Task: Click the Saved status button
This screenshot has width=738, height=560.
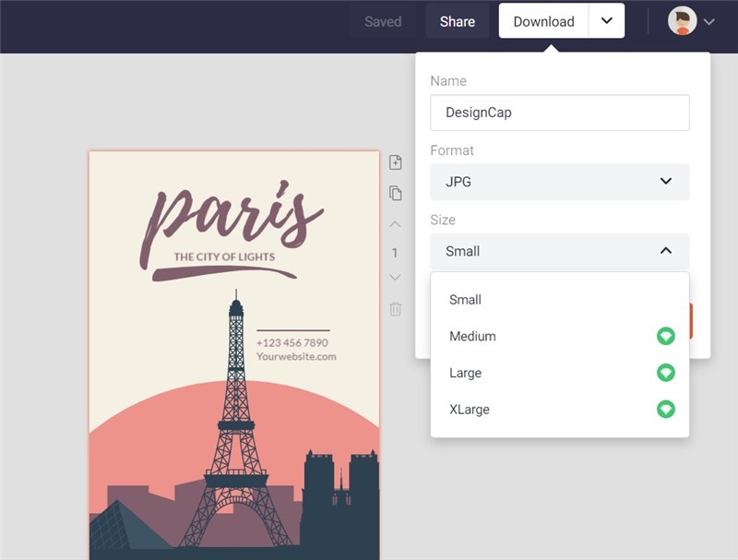Action: click(x=383, y=21)
